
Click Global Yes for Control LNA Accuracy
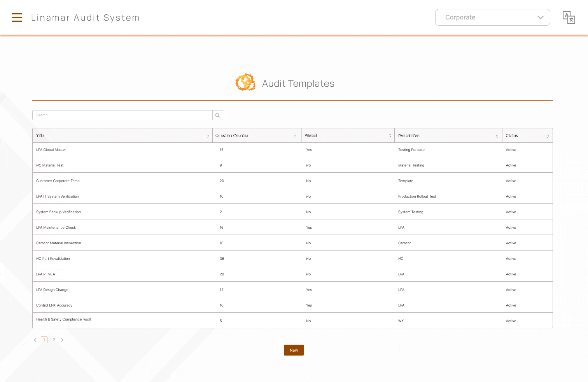[x=309, y=305]
